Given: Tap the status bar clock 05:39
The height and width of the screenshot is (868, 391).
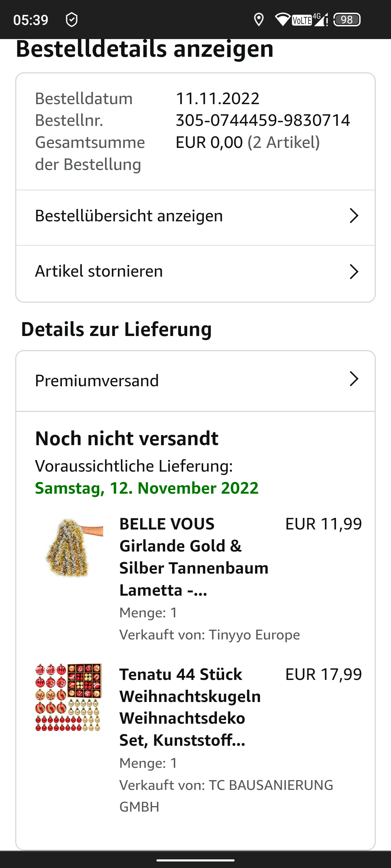Looking at the screenshot, I should 31,20.
